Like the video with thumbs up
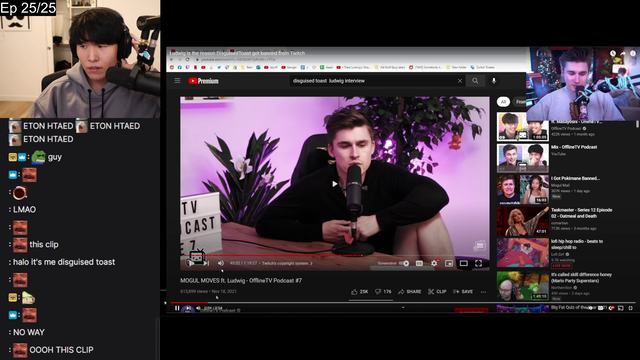This screenshot has height=360, width=640. pyautogui.click(x=359, y=292)
